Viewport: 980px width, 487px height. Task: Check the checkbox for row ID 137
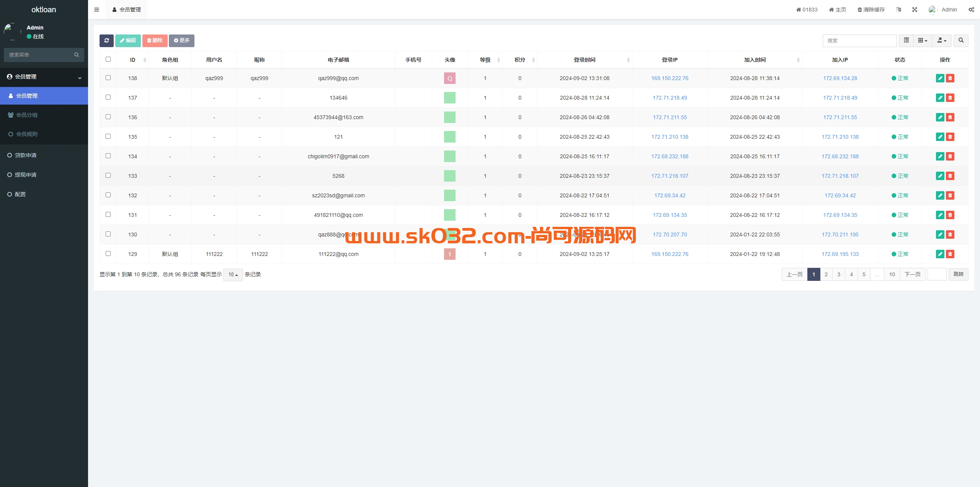point(108,97)
